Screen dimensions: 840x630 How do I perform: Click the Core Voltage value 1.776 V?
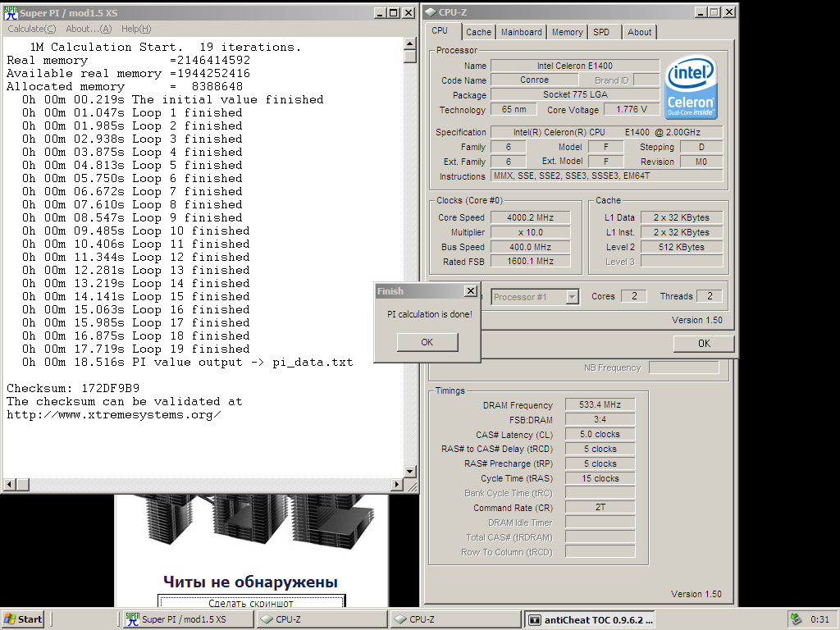632,109
